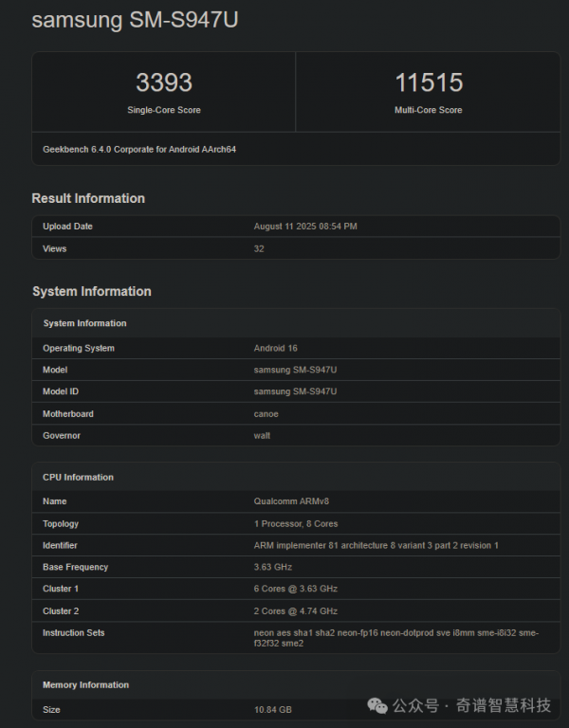
Task: Select the governor value walt
Action: click(262, 435)
